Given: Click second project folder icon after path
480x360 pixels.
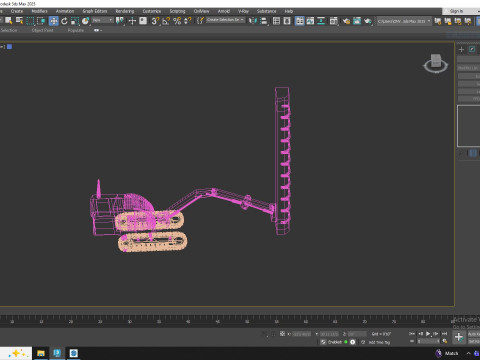Looking at the screenshot, I should pos(448,21).
